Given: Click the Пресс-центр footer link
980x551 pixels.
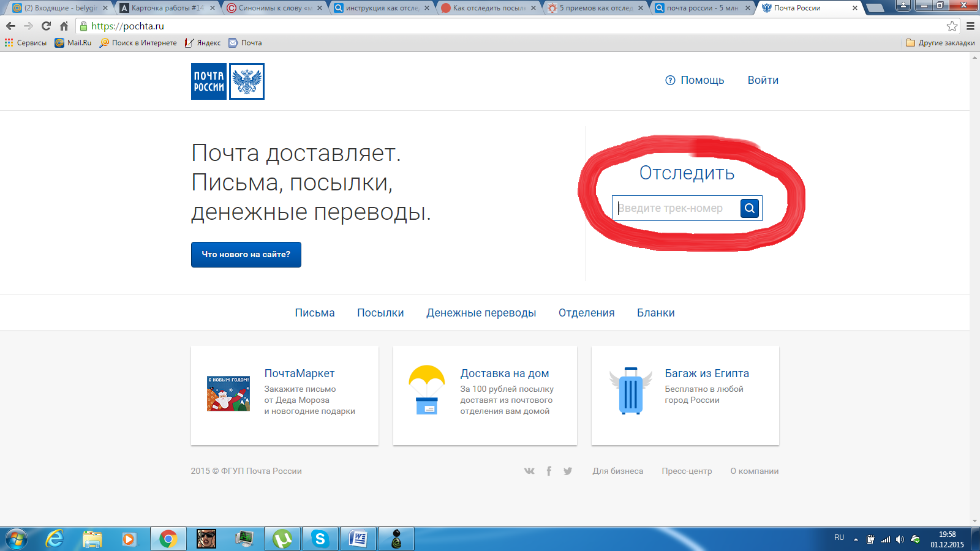Looking at the screenshot, I should point(687,471).
